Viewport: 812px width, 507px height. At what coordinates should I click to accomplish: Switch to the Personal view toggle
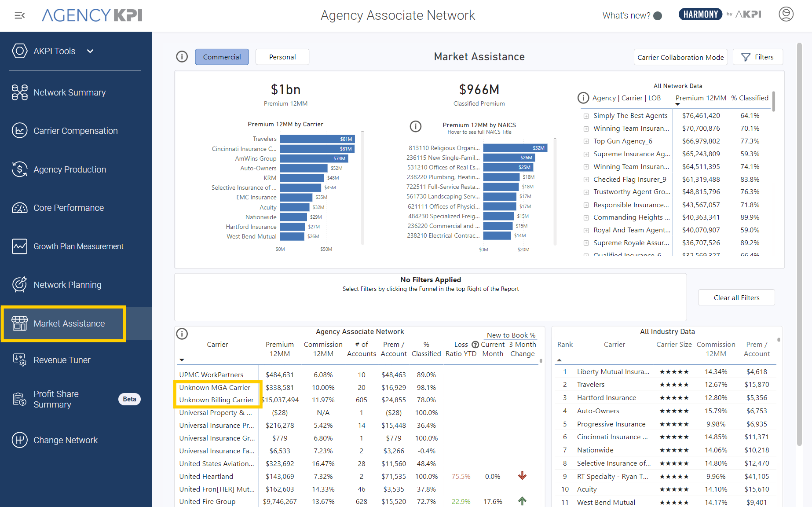point(282,57)
